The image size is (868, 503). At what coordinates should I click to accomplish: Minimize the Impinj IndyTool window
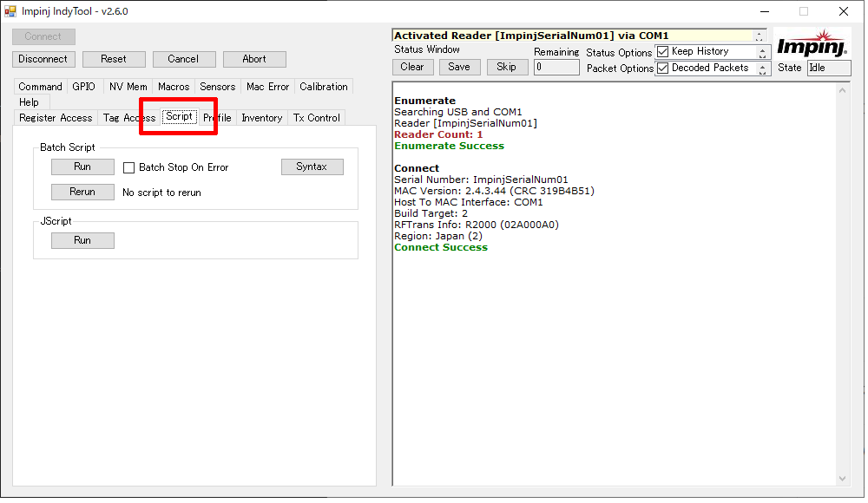click(x=765, y=11)
